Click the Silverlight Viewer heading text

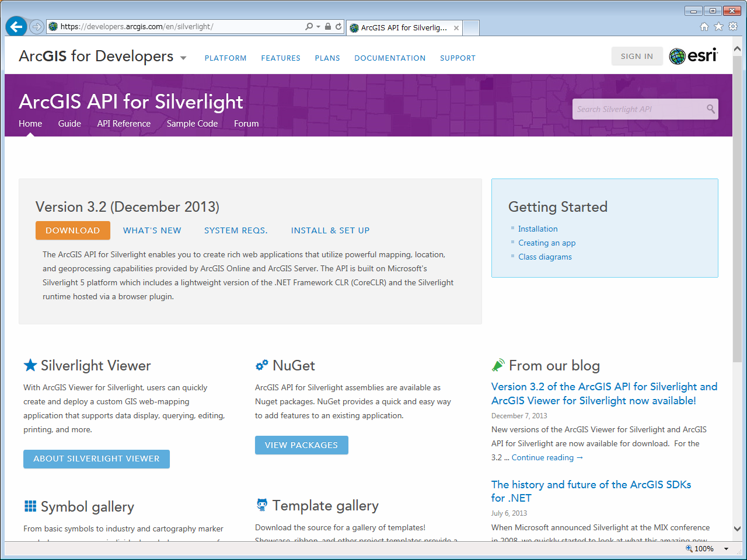click(x=96, y=366)
